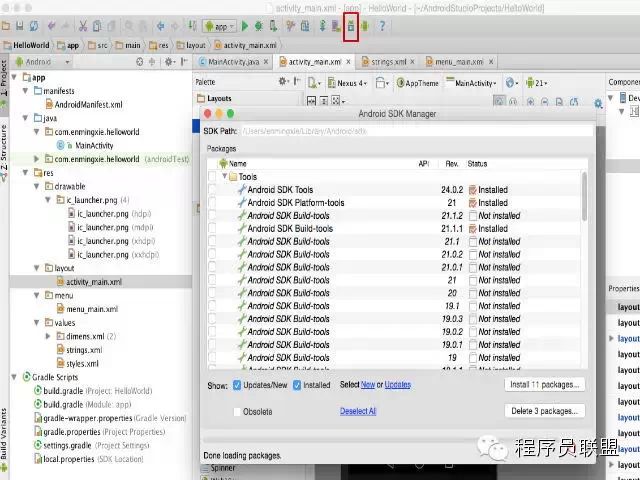Switch to the MainActivity.java tab

(x=233, y=62)
